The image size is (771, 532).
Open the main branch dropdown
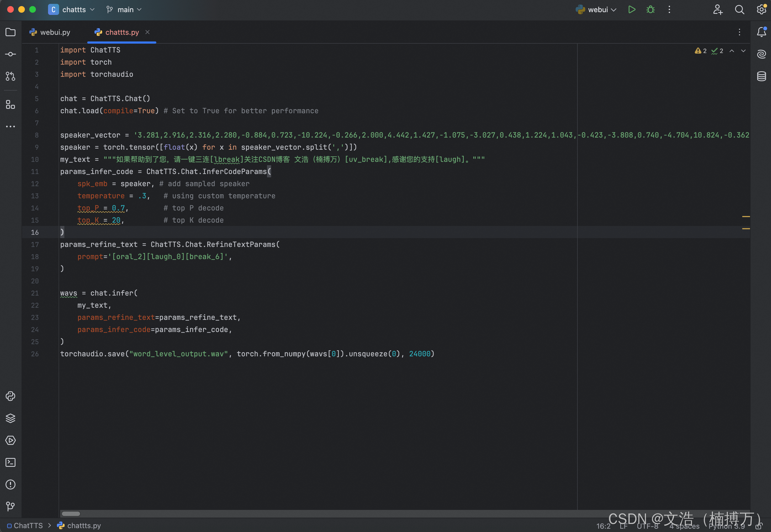coord(124,9)
